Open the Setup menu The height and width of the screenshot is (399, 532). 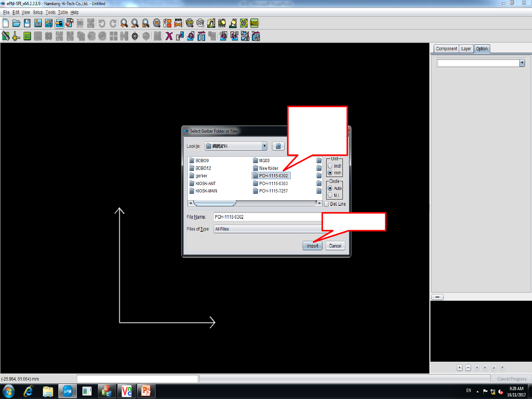tap(38, 12)
